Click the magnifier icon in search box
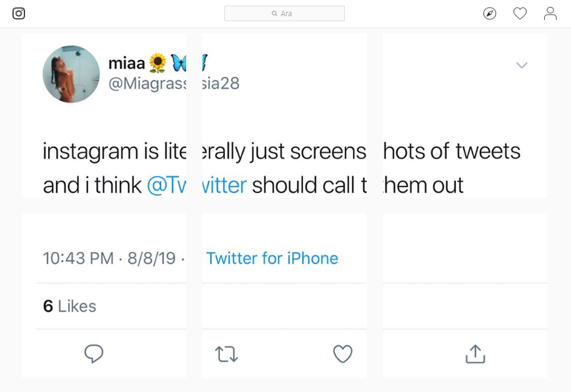This screenshot has width=571, height=392. click(x=275, y=14)
